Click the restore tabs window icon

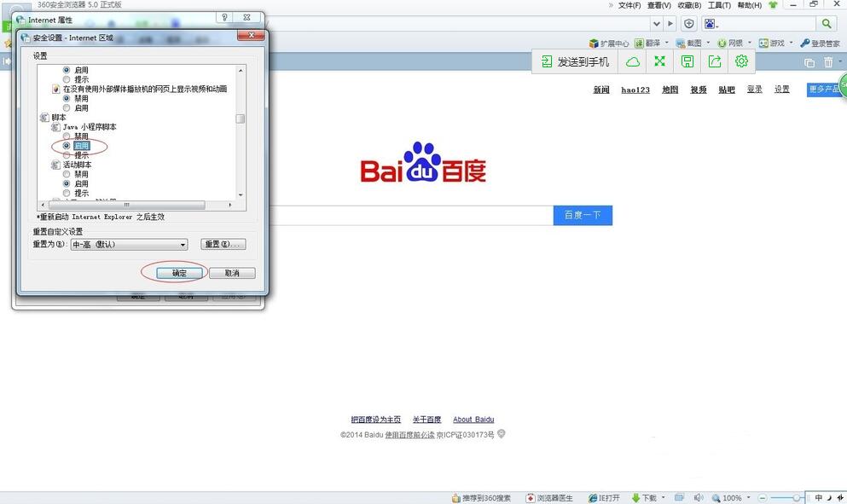click(x=809, y=62)
